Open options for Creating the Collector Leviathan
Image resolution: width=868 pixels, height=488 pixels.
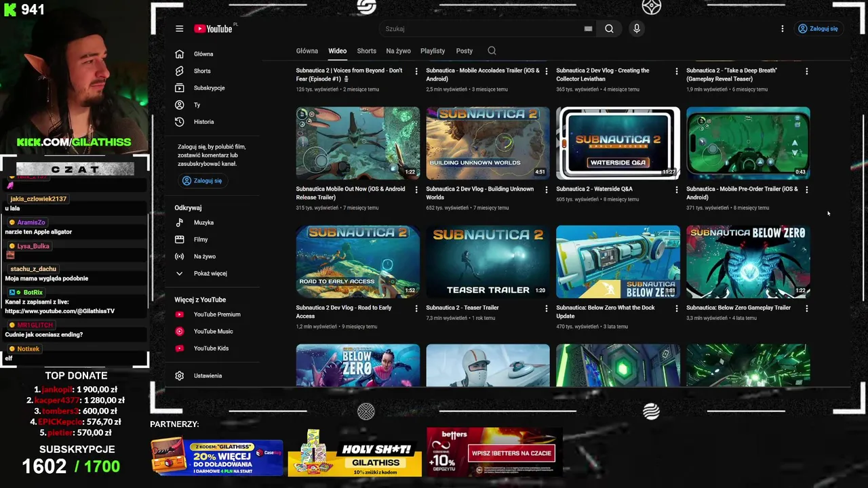click(676, 71)
